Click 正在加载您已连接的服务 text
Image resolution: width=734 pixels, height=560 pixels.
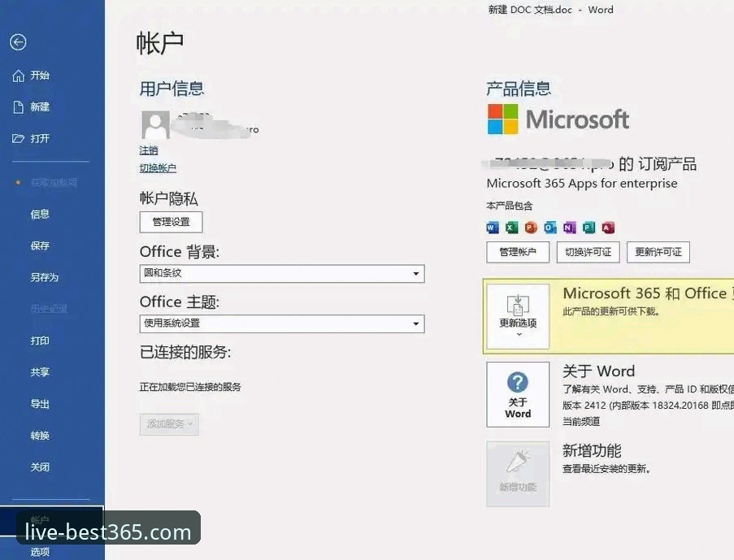[190, 387]
